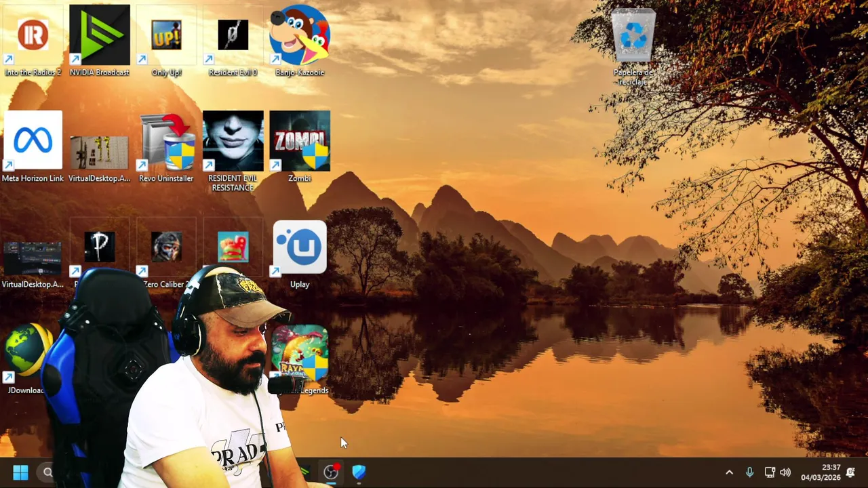The height and width of the screenshot is (488, 868).
Task: Click the volume speaker tray icon
Action: (785, 472)
